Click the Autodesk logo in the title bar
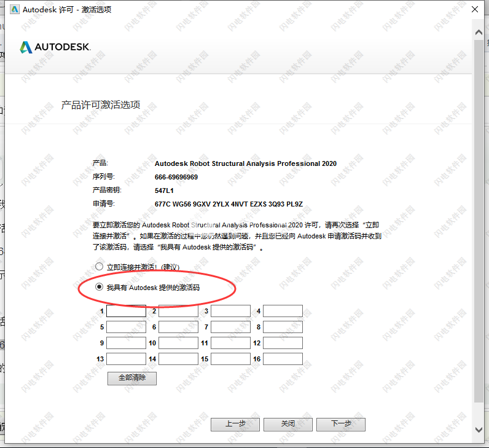Image resolution: width=489 pixels, height=448 pixels. pos(14,9)
